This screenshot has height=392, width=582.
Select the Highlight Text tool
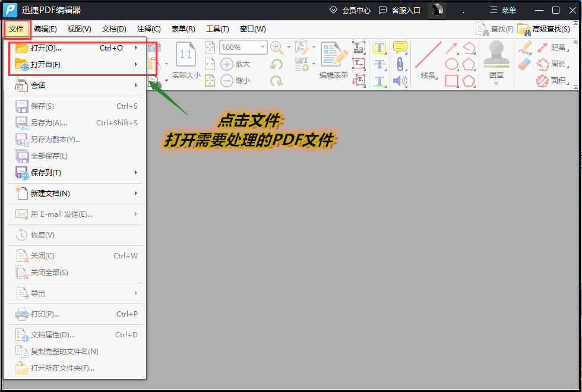[x=379, y=48]
